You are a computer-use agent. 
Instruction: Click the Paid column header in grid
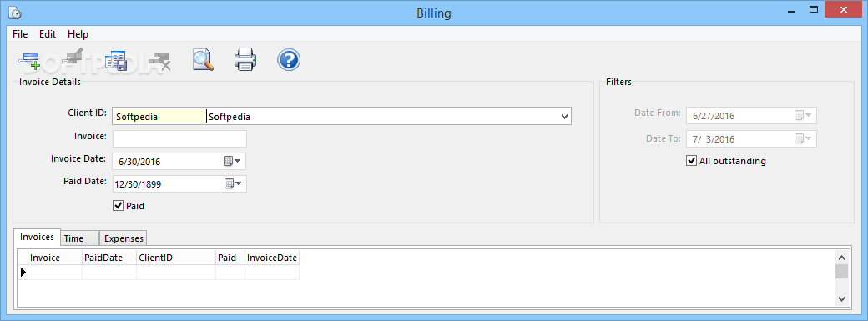230,258
